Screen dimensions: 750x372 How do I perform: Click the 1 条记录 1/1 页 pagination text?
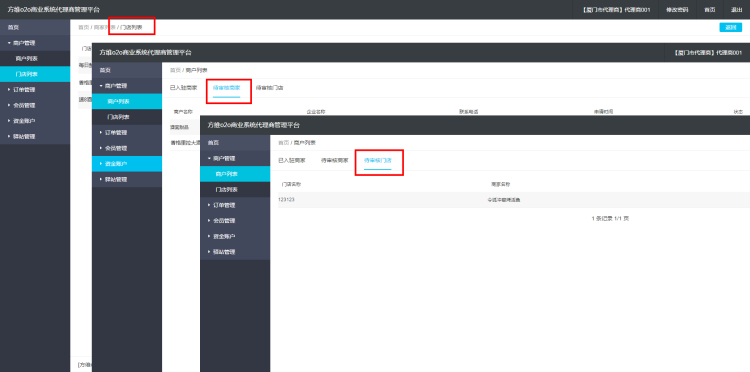[x=610, y=219]
